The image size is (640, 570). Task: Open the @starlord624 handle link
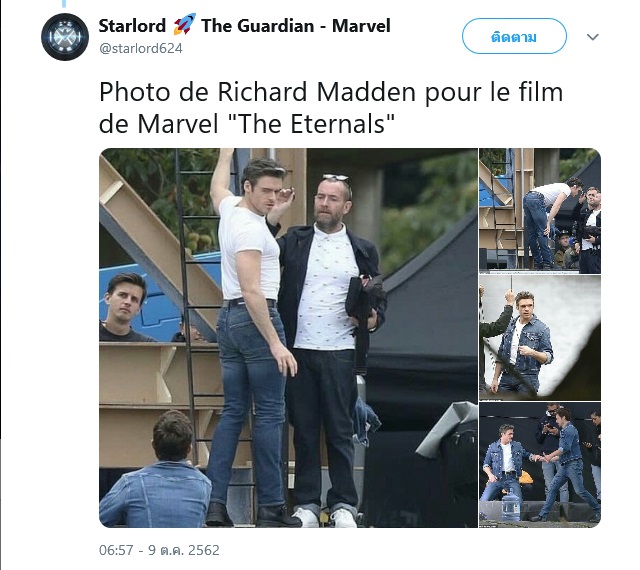[x=141, y=49]
